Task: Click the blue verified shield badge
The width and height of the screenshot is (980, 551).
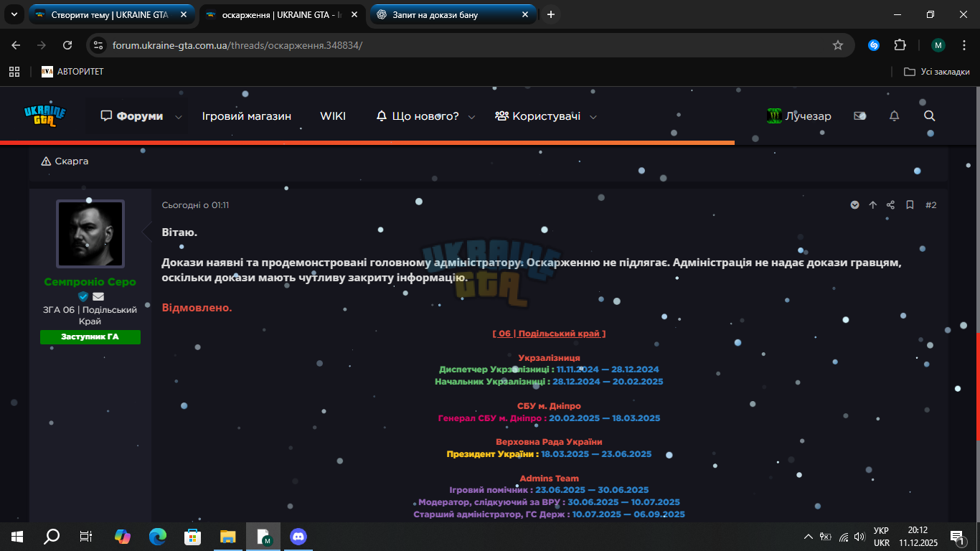Action: (x=83, y=296)
